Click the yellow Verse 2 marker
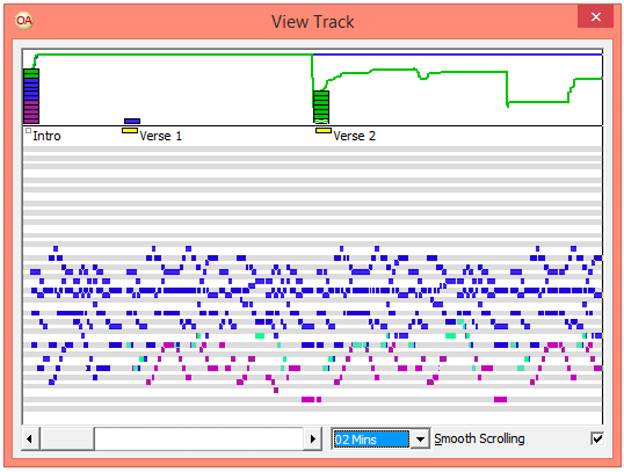The image size is (624, 472). point(322,130)
